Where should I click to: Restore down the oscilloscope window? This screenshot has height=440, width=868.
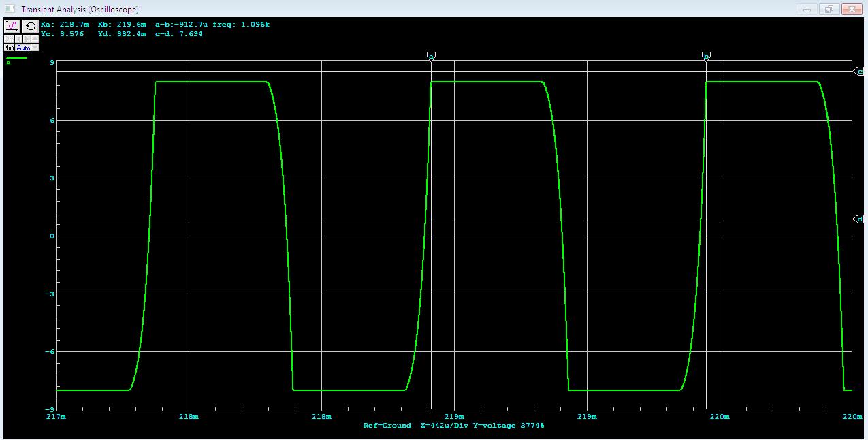tap(829, 9)
